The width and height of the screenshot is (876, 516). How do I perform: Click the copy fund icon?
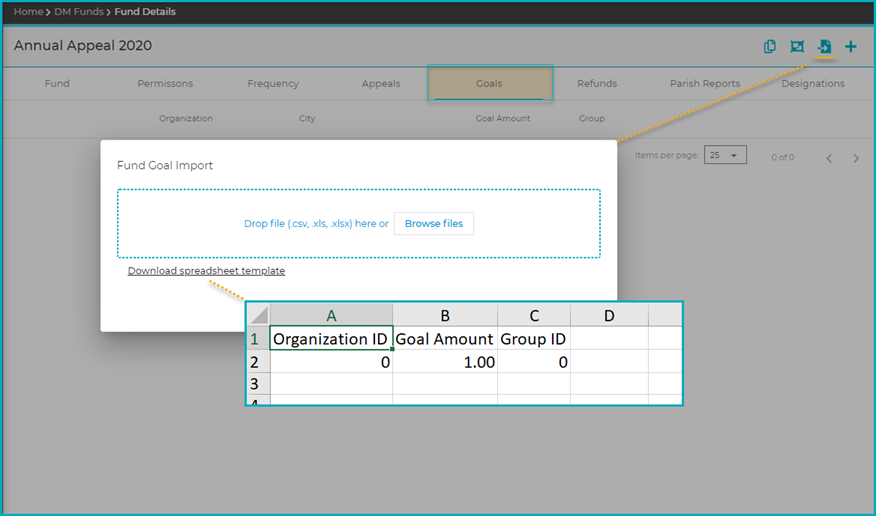[x=769, y=46]
